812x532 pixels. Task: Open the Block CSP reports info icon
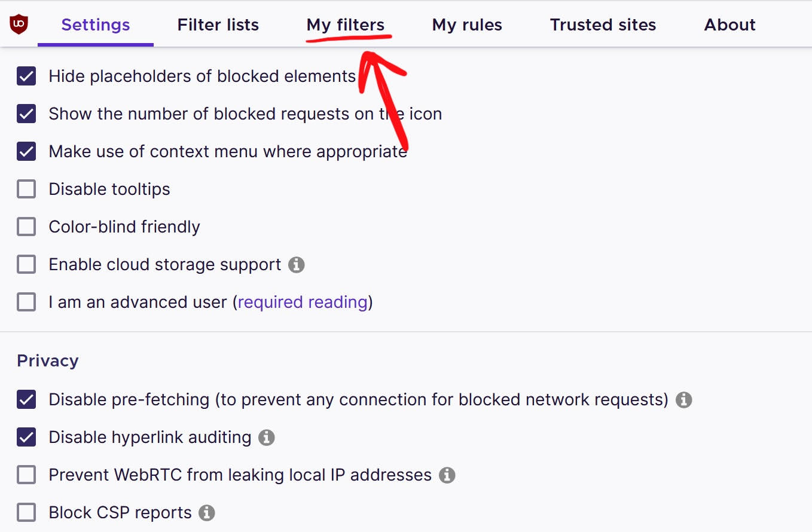pyautogui.click(x=206, y=512)
